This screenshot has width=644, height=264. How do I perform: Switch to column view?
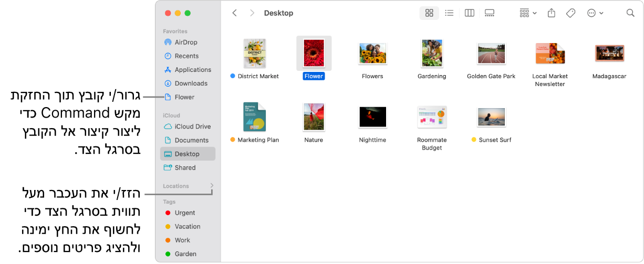tap(470, 13)
